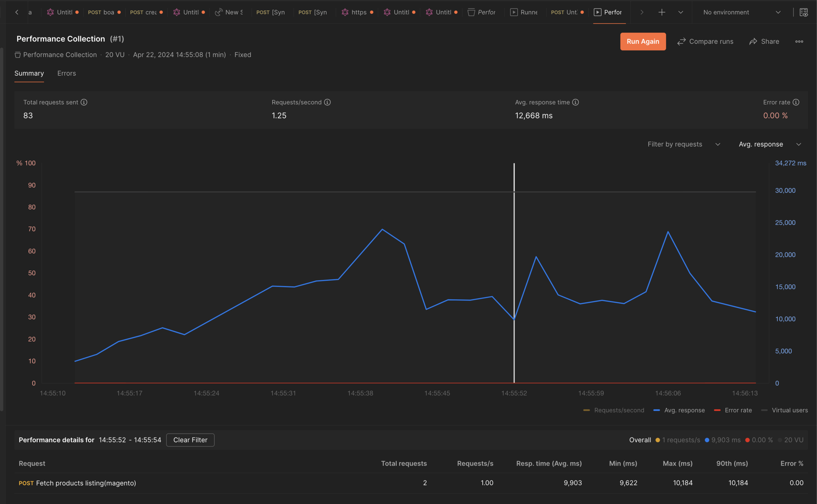Open the three-dots more options menu
Image resolution: width=817 pixels, height=504 pixels.
(799, 41)
